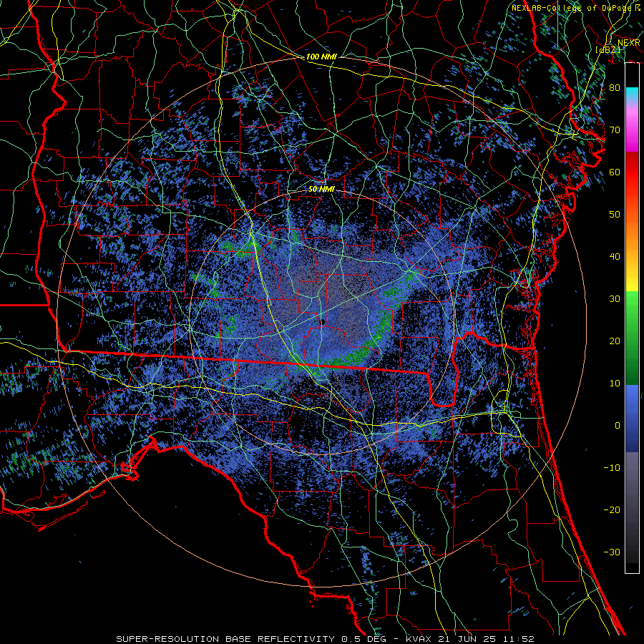
Task: Click the -30 value on the dBZ scale
Action: pos(612,552)
